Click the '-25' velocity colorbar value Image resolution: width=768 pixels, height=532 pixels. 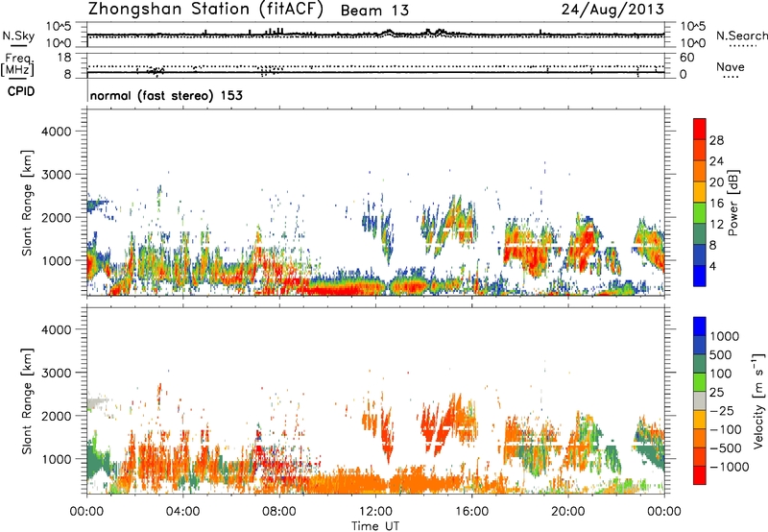click(722, 411)
